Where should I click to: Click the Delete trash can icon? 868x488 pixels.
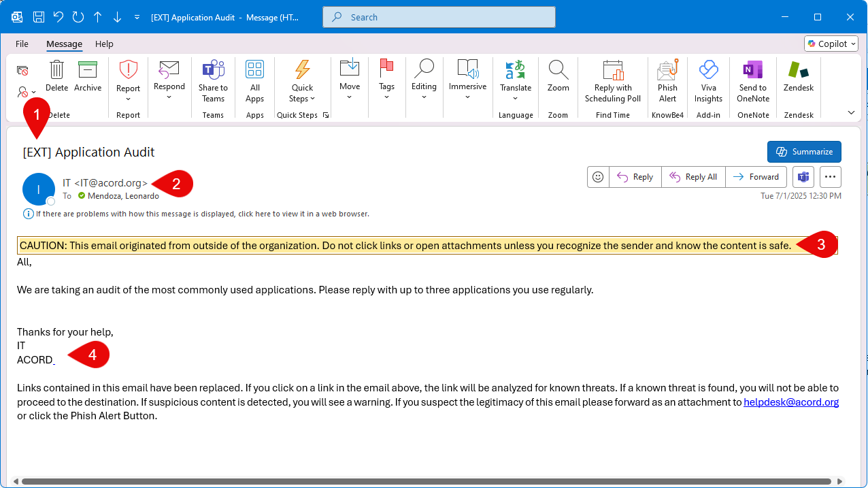point(57,71)
